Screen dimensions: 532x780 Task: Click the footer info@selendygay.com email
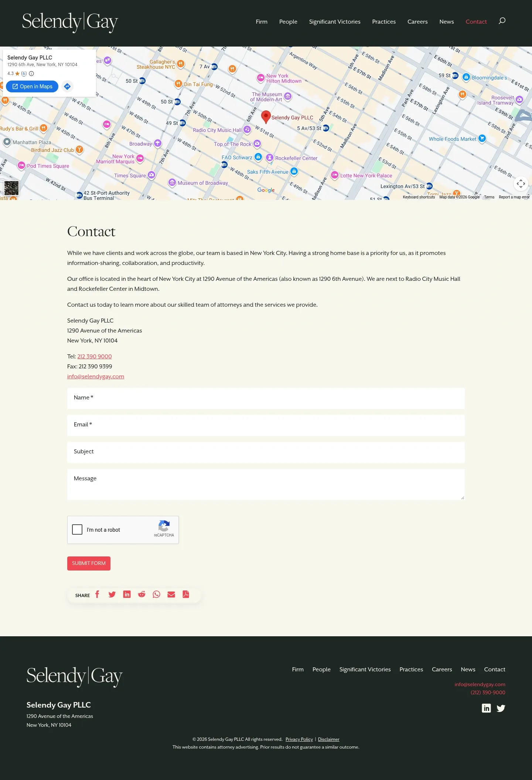click(480, 684)
